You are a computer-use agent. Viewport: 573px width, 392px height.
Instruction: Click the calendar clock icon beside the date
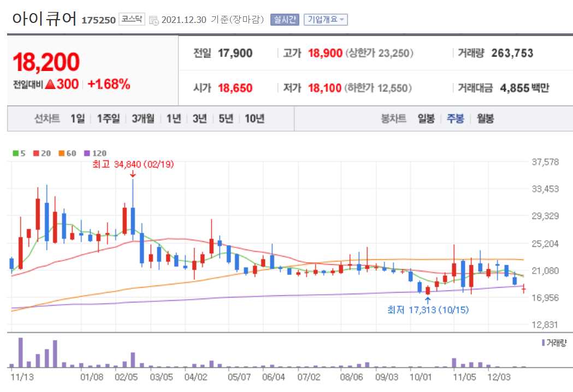coord(154,20)
